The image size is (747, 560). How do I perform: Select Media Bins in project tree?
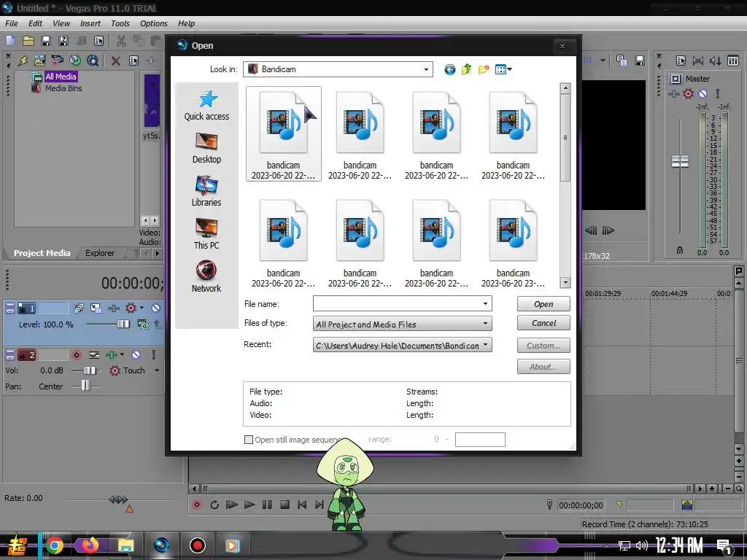63,88
